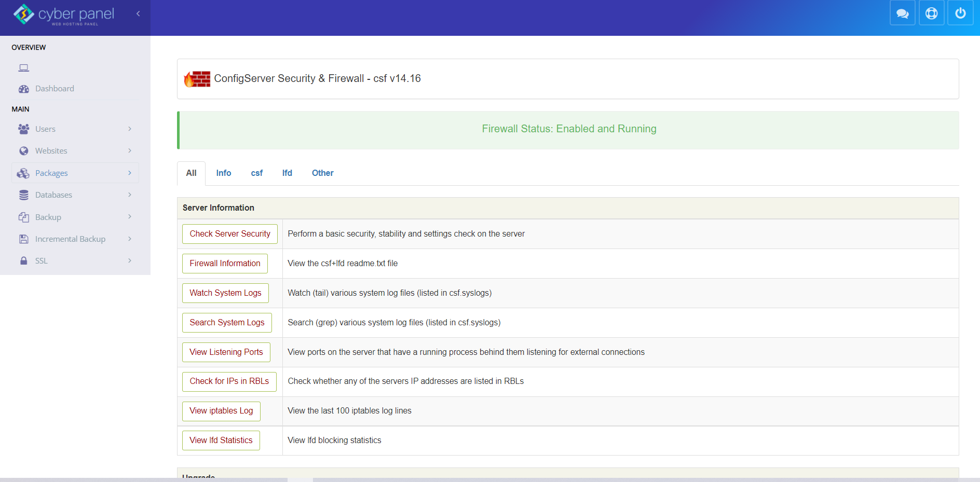Click Check for IPs in RBLs
Viewport: 980px width, 482px height.
(229, 381)
